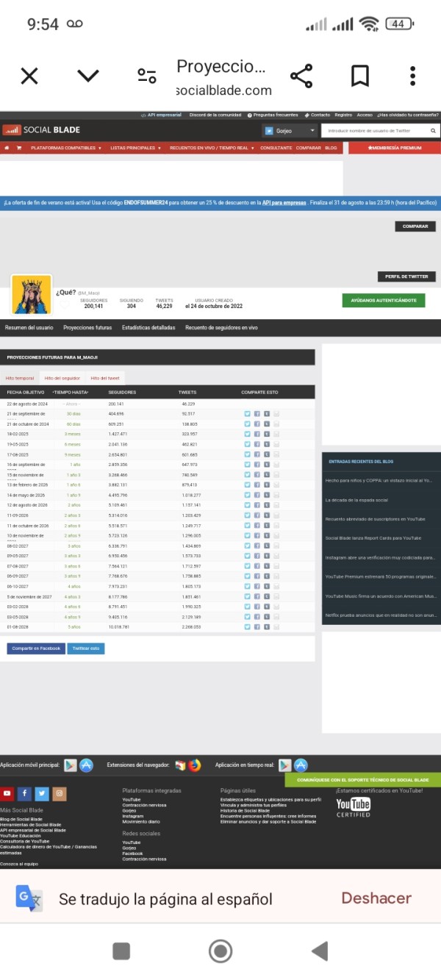Viewport: 441px width, 980px height.
Task: Close the browser tab with X
Action: pos(29,76)
